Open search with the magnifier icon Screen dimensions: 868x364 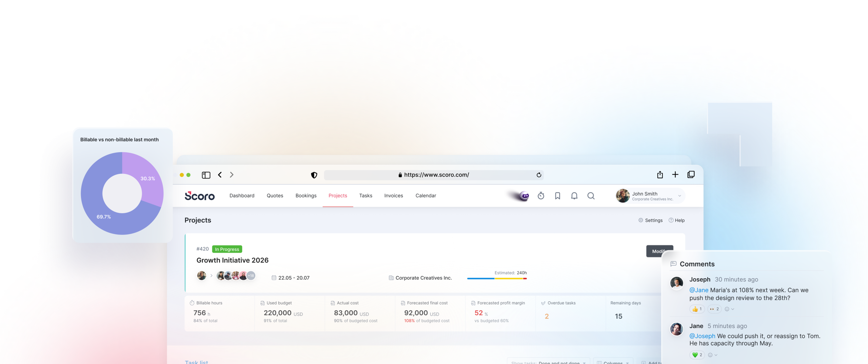click(591, 196)
